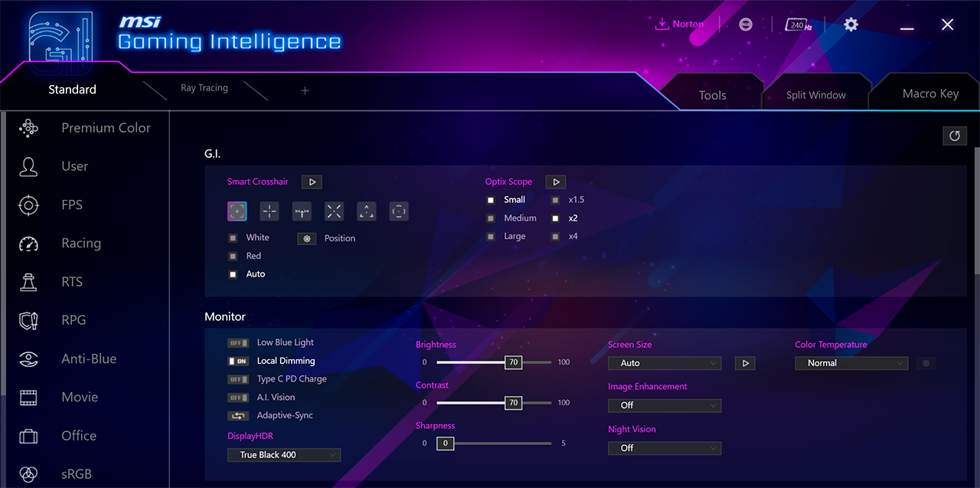Play the Screen Size preview

[745, 363]
